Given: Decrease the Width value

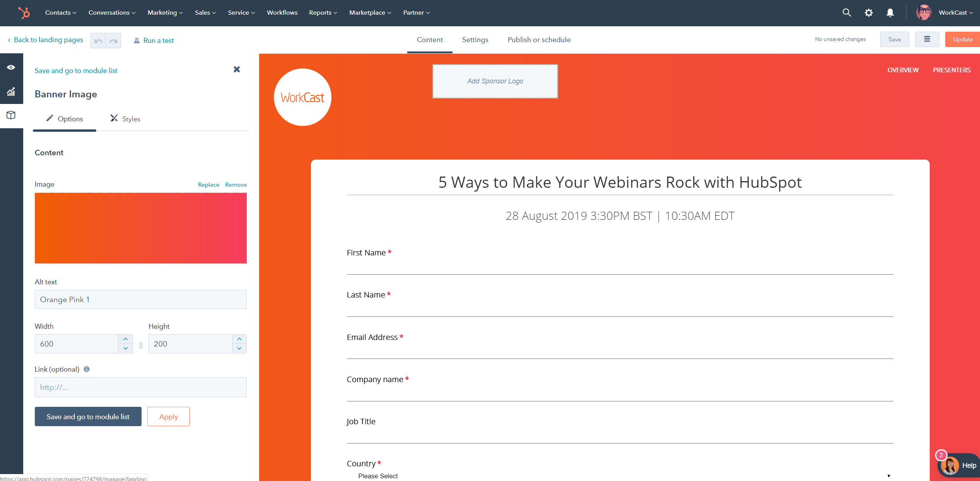Looking at the screenshot, I should pyautogui.click(x=125, y=348).
